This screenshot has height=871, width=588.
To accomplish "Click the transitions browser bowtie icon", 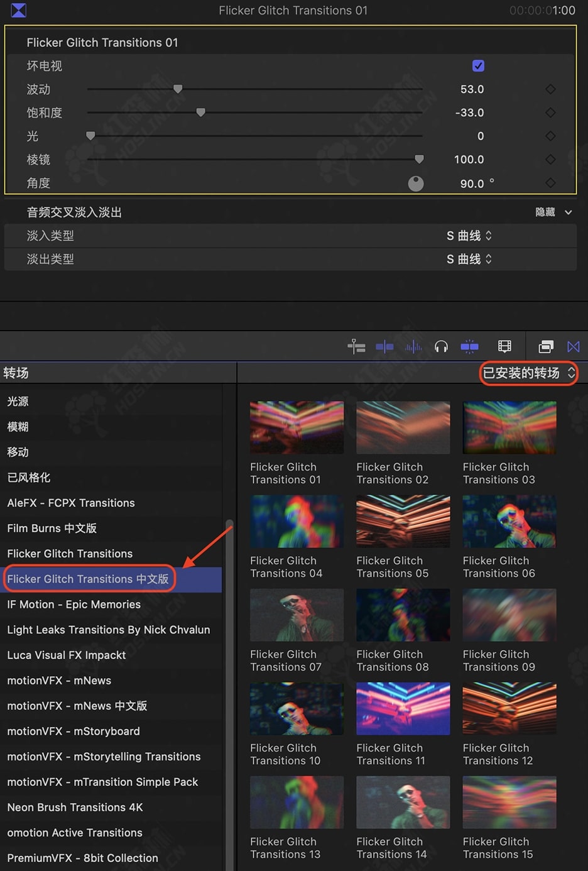I will [574, 346].
